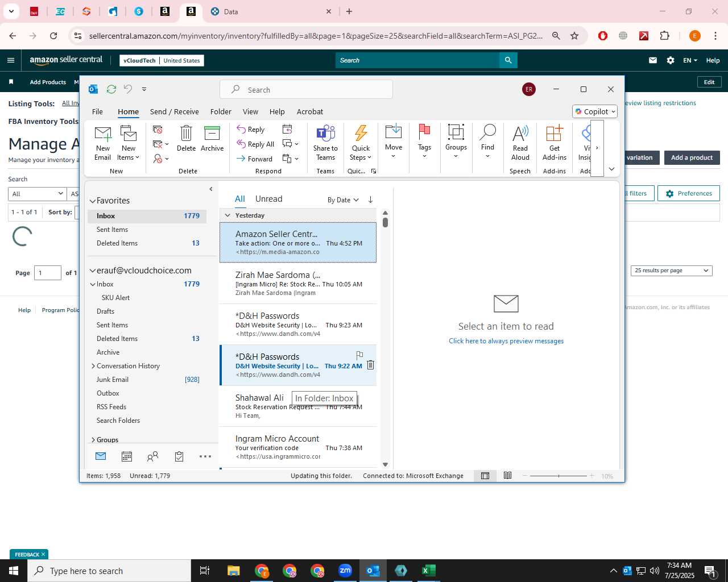Image resolution: width=728 pixels, height=582 pixels.
Task: Collapse folder pane arrow
Action: [211, 189]
